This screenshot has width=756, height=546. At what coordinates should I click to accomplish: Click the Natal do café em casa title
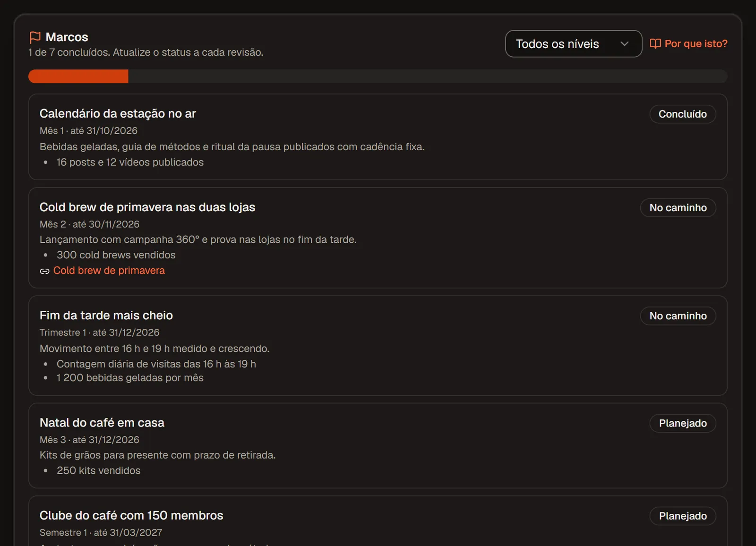[x=102, y=423]
